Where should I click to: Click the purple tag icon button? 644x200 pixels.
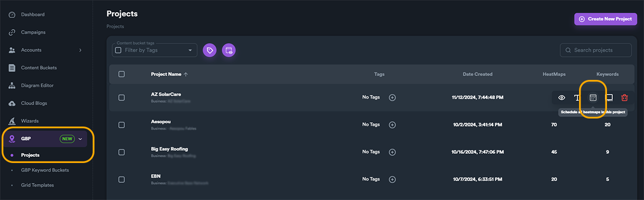(210, 50)
